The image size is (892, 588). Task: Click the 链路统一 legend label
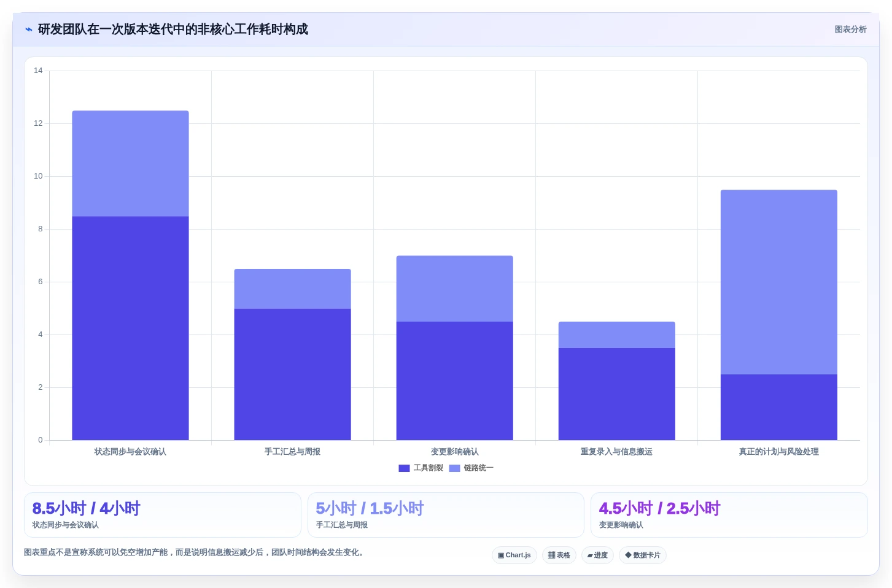[478, 468]
